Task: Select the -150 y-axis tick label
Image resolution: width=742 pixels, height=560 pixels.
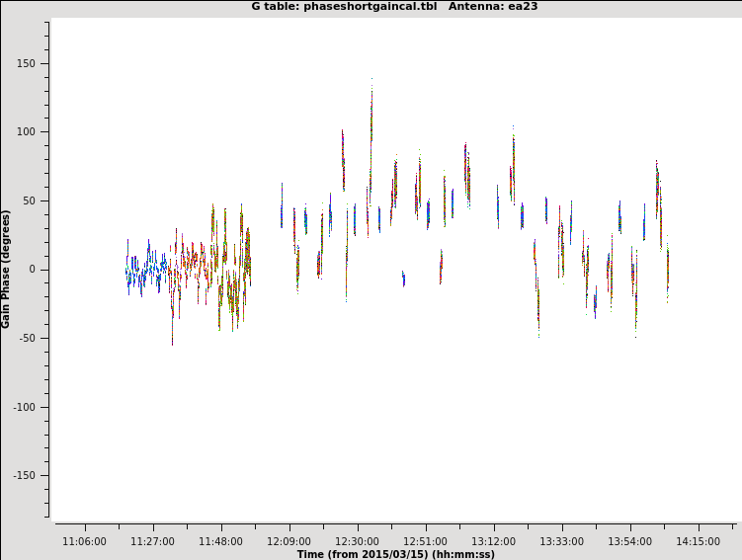Action: coord(24,475)
